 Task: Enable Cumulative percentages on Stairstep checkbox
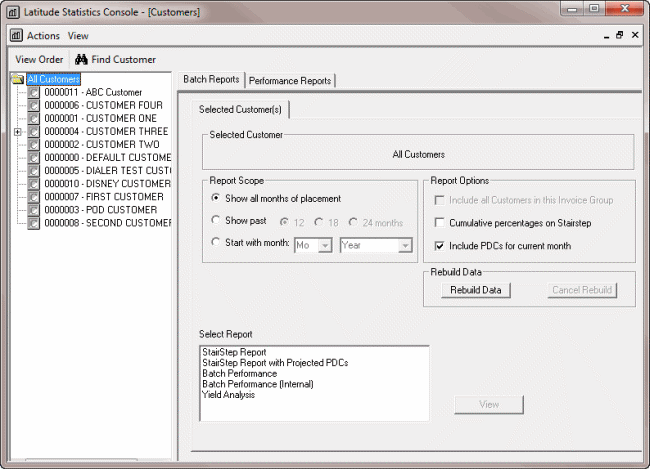(439, 223)
